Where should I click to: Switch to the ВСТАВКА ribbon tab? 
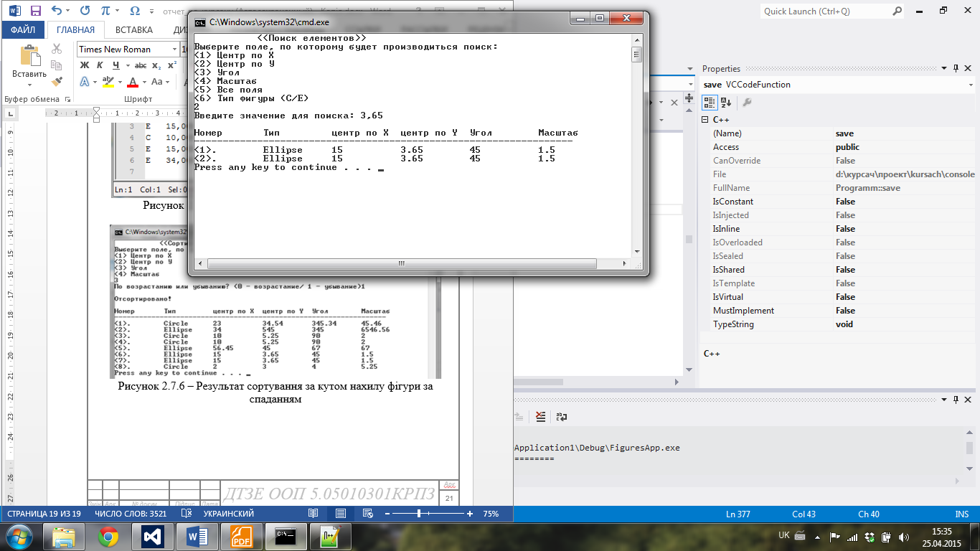(x=134, y=30)
